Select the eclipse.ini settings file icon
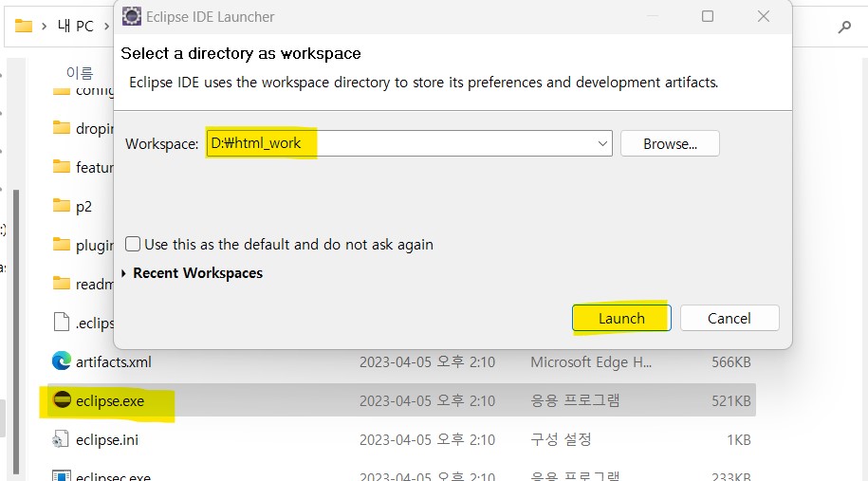868x481 pixels. click(61, 439)
